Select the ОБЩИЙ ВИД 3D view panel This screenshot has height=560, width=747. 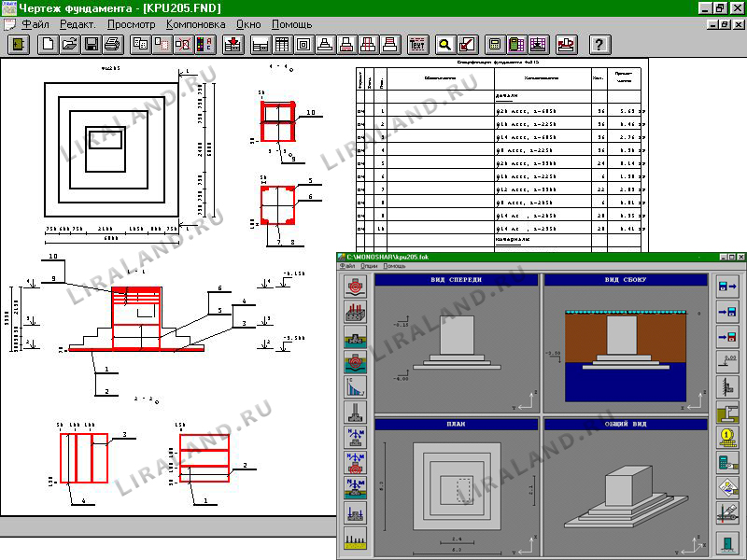coord(622,485)
